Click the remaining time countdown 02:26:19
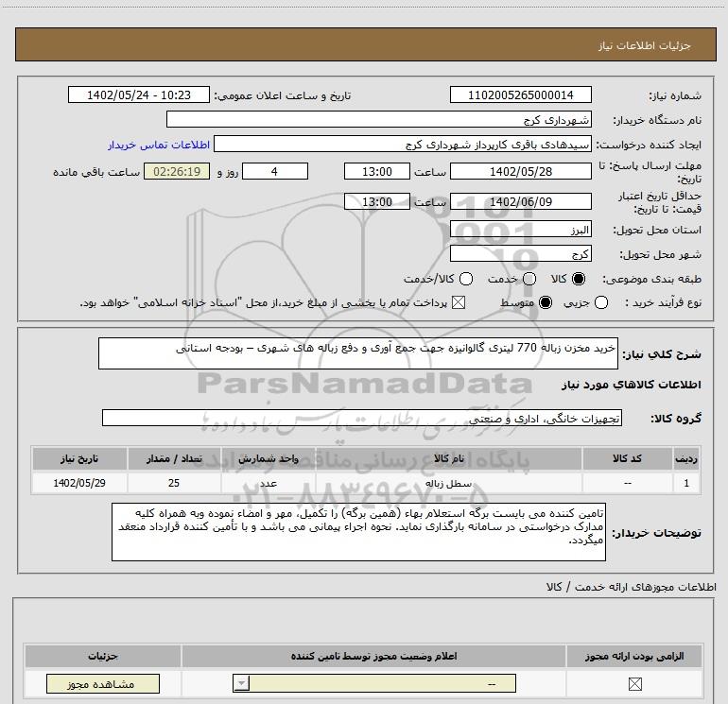 (x=177, y=171)
